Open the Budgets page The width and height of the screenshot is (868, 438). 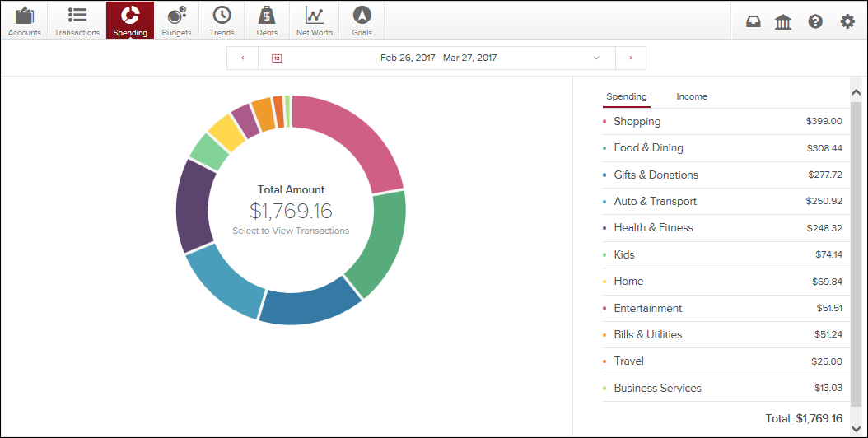[x=176, y=21]
